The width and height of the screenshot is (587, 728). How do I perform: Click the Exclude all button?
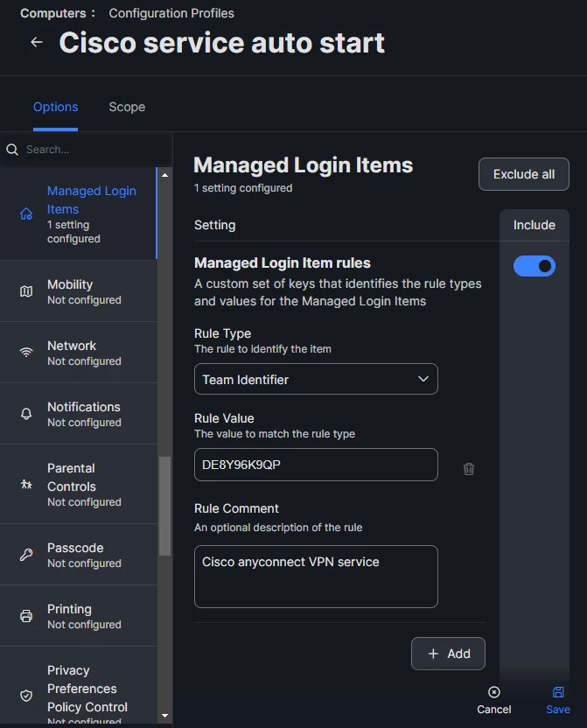[524, 174]
